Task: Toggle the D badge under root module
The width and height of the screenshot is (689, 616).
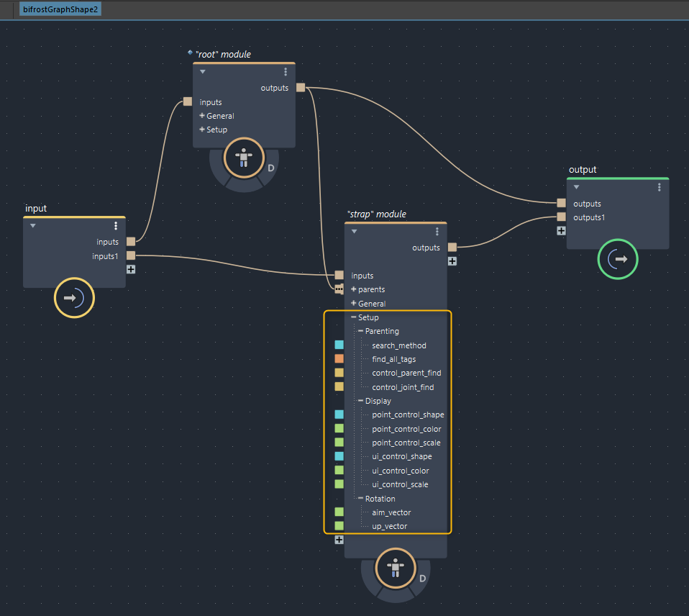Action: coord(271,168)
